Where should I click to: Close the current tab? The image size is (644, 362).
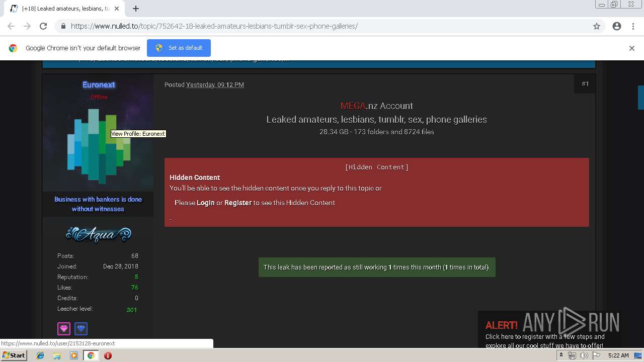tap(117, 9)
